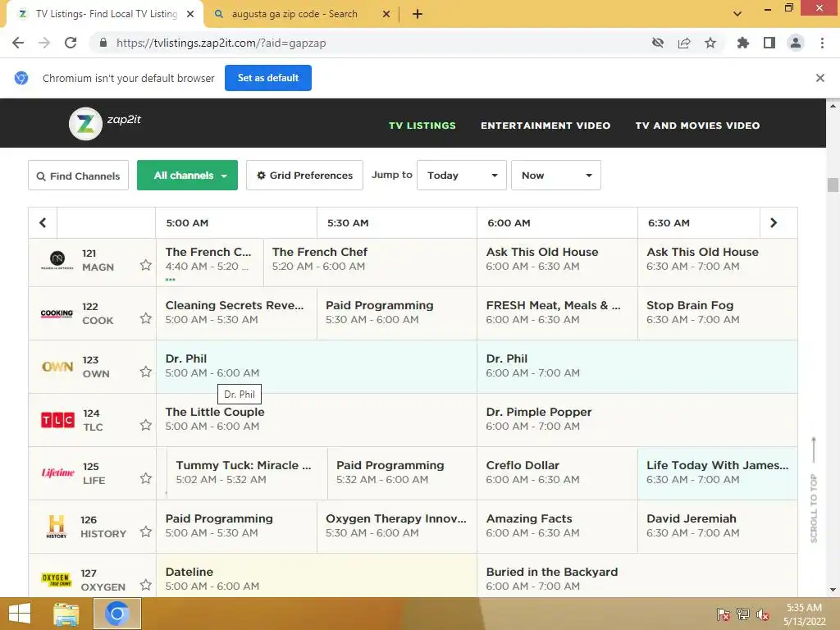Click the network tray icon
Viewport: 840px width, 630px height.
[742, 614]
